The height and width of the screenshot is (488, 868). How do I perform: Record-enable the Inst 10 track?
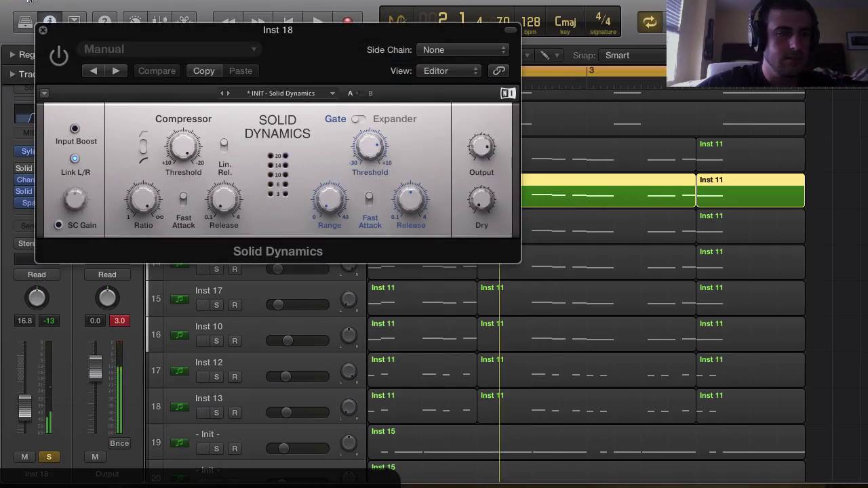[x=235, y=341]
